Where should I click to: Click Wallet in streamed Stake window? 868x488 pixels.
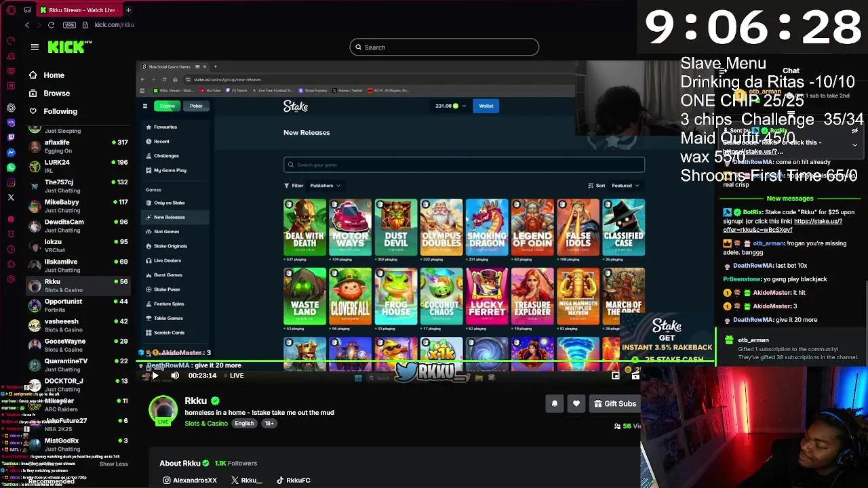click(486, 106)
